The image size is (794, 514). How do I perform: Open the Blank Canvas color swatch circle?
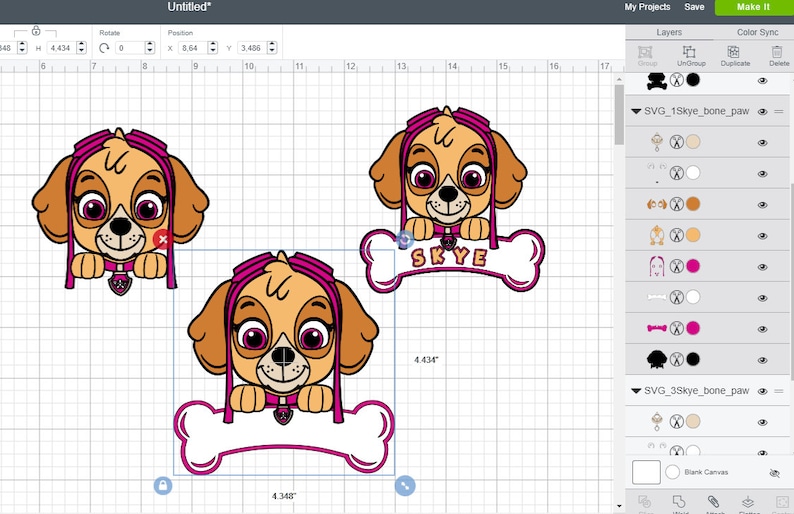[672, 472]
